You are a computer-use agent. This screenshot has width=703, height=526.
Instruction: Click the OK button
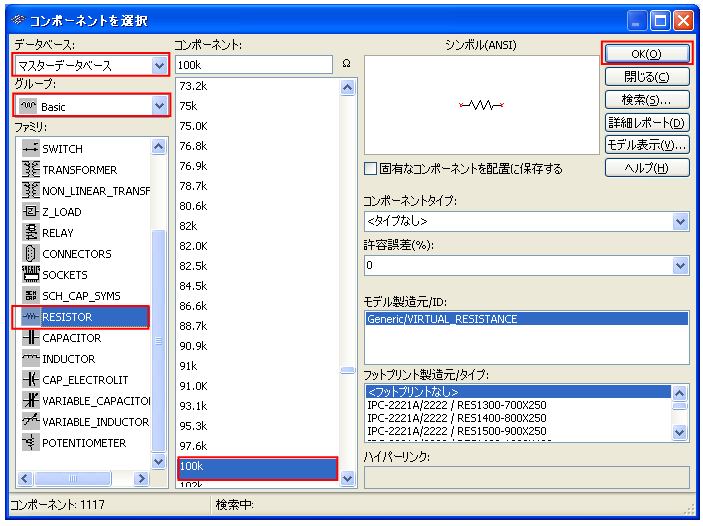pos(646,54)
